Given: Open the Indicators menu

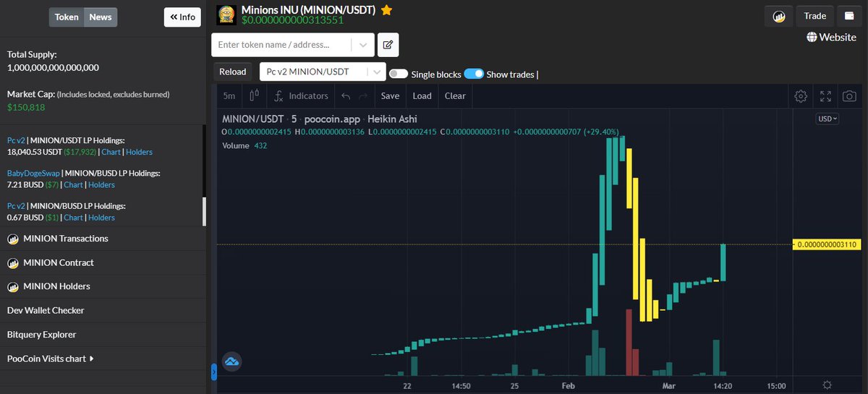Looking at the screenshot, I should [301, 95].
